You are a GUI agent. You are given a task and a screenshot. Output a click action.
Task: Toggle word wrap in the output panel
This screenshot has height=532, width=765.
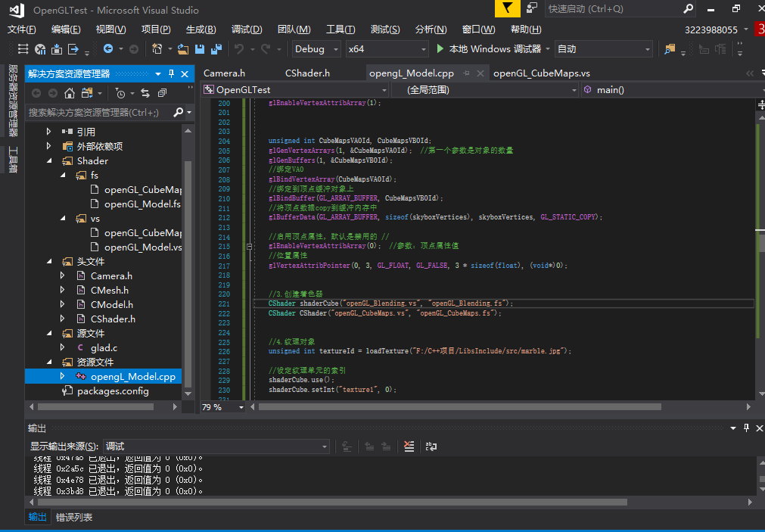[x=431, y=446]
